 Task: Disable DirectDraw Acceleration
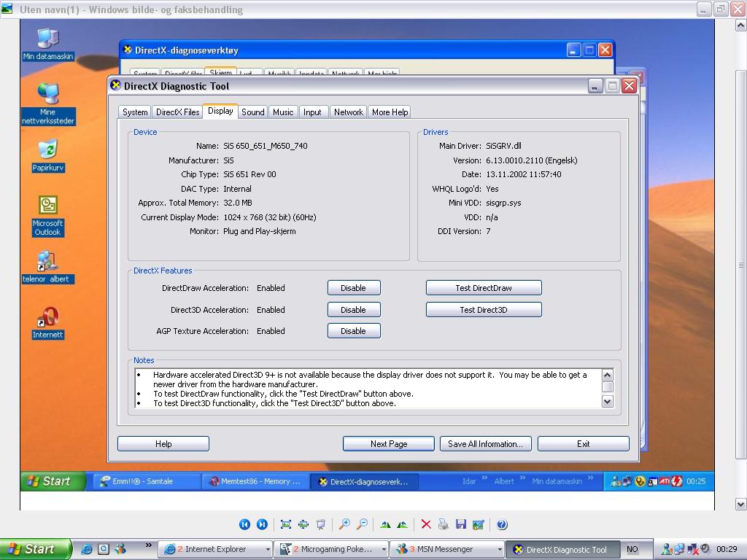(354, 287)
